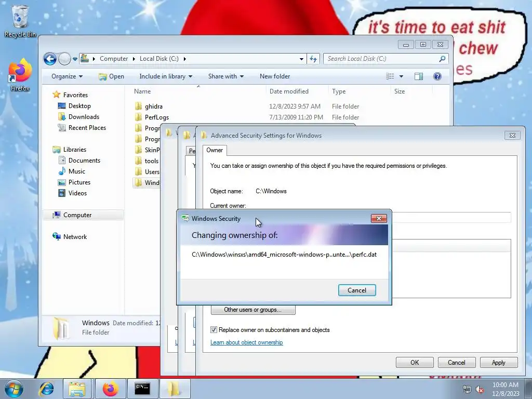Click Cancel in Advanced Security Settings
The height and width of the screenshot is (399, 532).
tap(456, 362)
